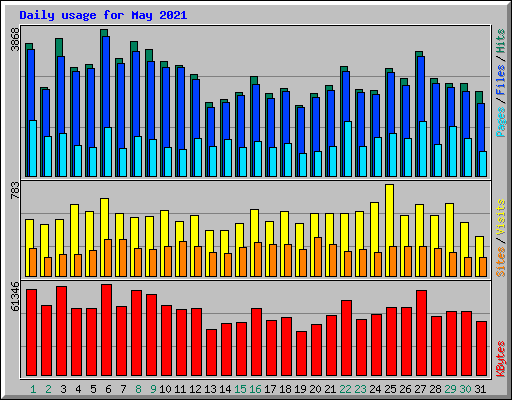This screenshot has width=512, height=400.
Task: Select day 24 on the x-axis
Action: 375,389
